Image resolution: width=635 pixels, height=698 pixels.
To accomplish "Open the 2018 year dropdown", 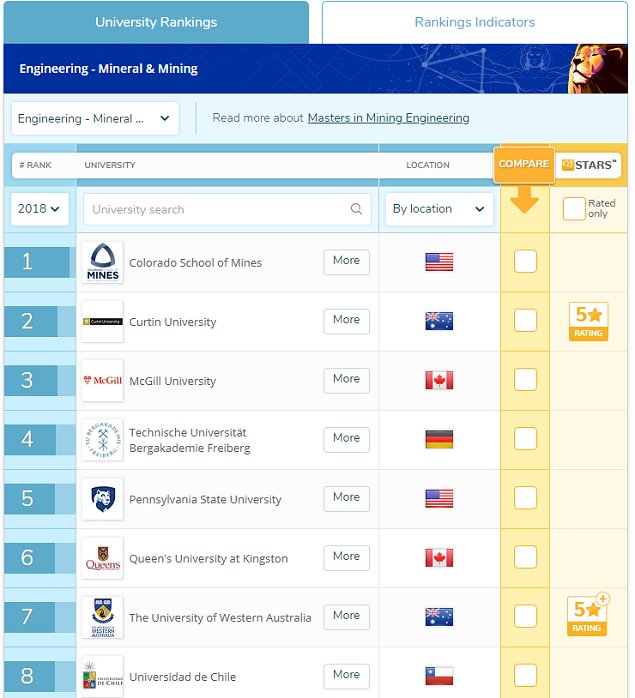I will click(x=40, y=209).
